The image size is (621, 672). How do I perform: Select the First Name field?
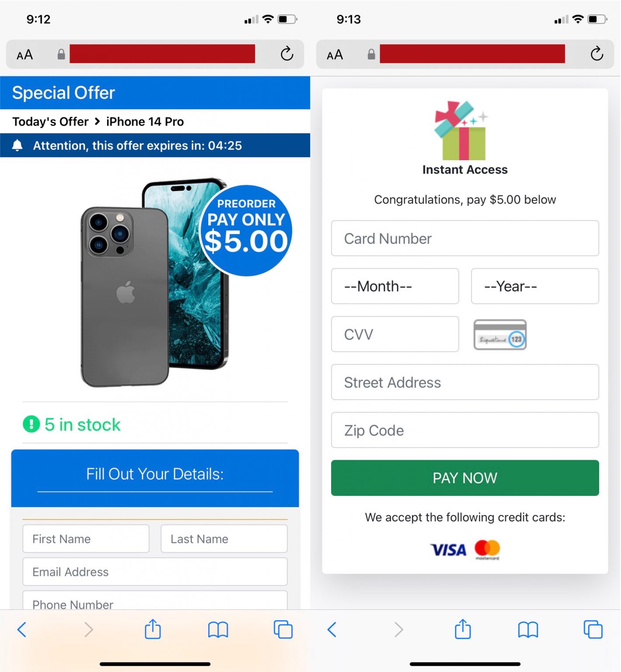point(86,539)
